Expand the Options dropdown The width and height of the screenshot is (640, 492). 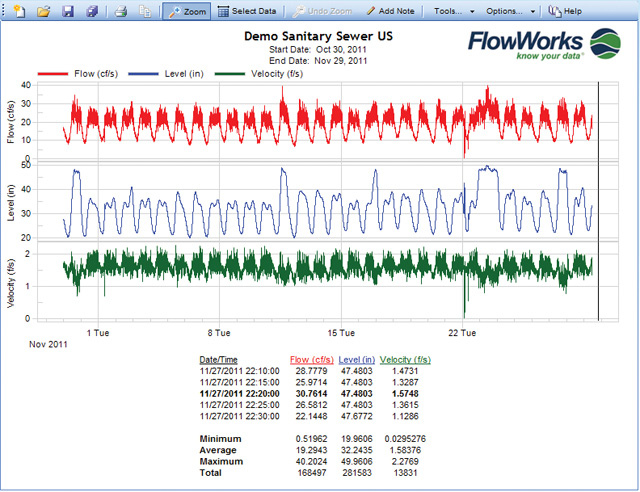pos(510,10)
